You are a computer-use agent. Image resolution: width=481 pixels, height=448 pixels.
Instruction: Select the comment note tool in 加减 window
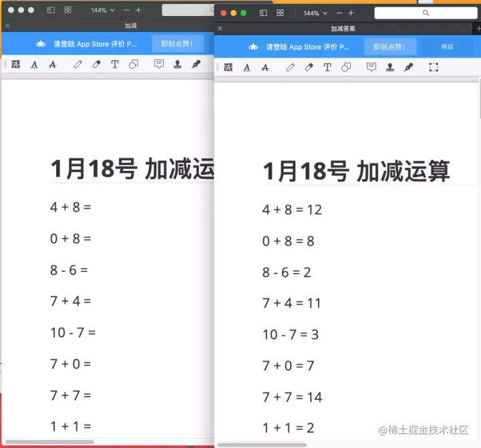tap(158, 64)
